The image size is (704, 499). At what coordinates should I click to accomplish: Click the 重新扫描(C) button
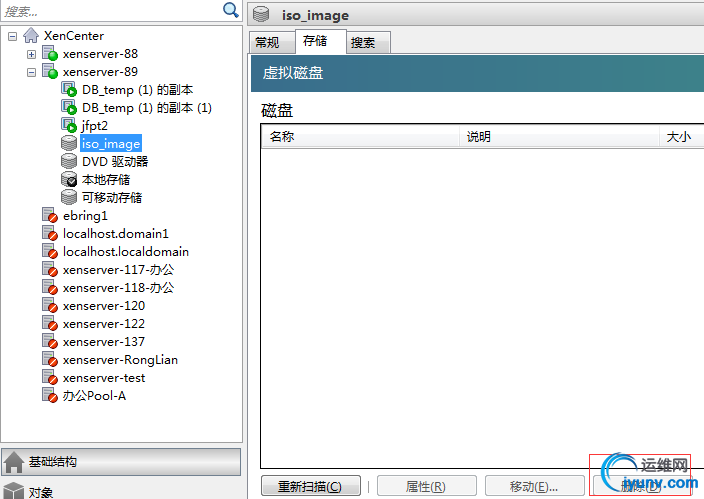[x=310, y=486]
